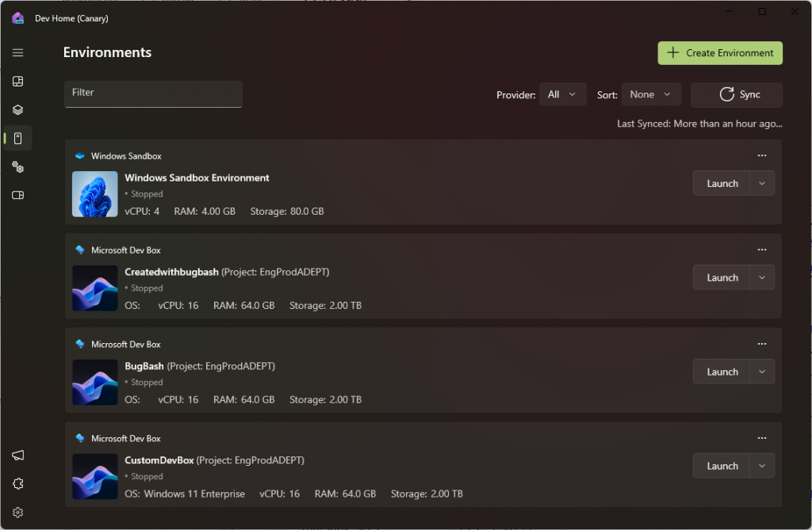This screenshot has height=530, width=812.
Task: Open the CustomDevBox launch split-button arrow
Action: pyautogui.click(x=760, y=465)
